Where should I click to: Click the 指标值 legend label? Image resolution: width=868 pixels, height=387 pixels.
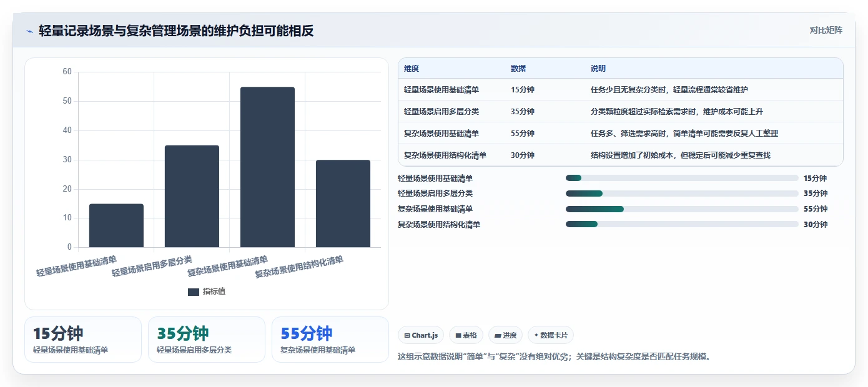click(x=214, y=291)
